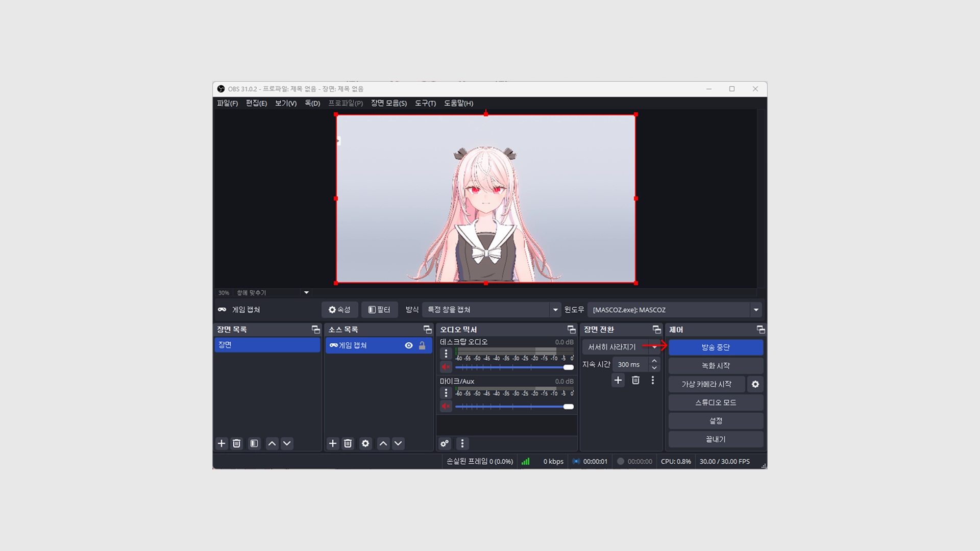Add a new scene transition
Screen dimensions: 980x551
tap(618, 380)
